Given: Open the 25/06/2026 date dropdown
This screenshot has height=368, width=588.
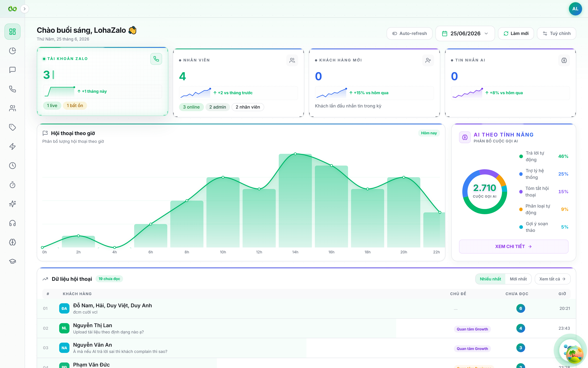Looking at the screenshot, I should tap(465, 34).
